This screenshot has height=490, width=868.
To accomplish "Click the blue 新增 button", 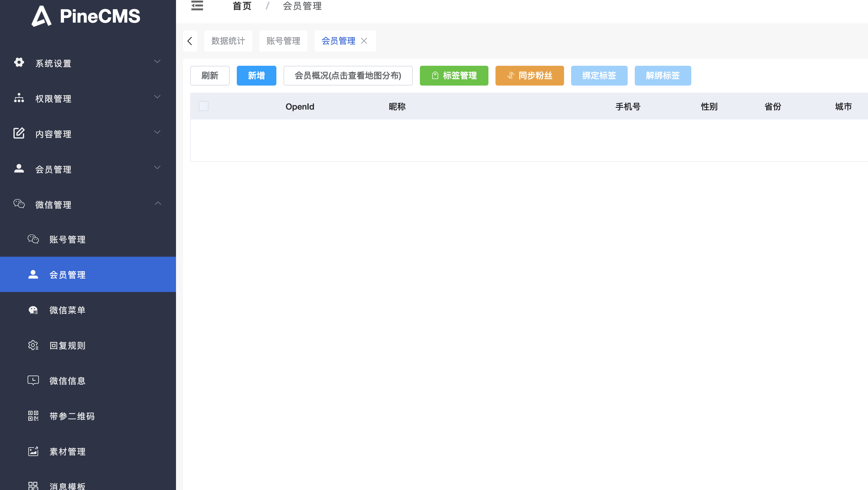I will coord(256,76).
